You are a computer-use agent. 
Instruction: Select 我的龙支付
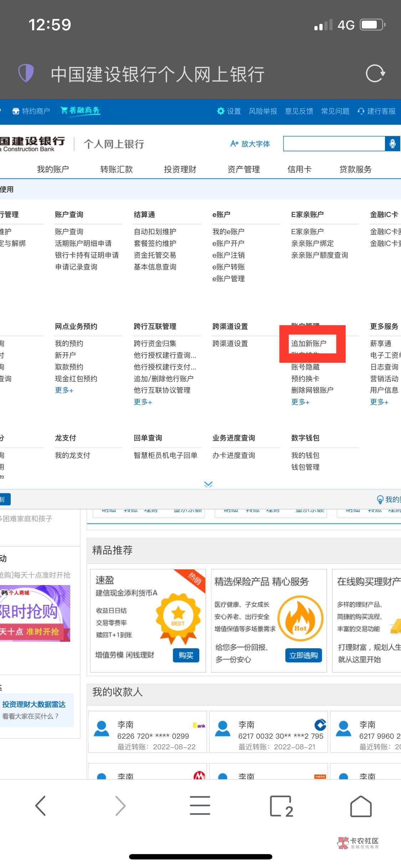[73, 455]
